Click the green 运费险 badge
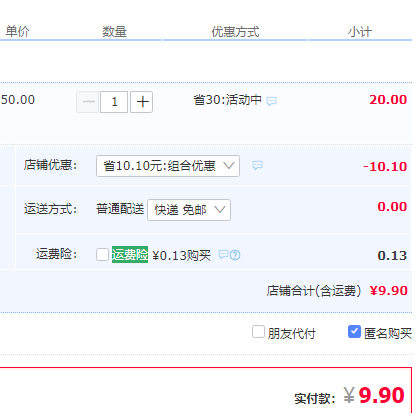The width and height of the screenshot is (420, 413). (130, 255)
